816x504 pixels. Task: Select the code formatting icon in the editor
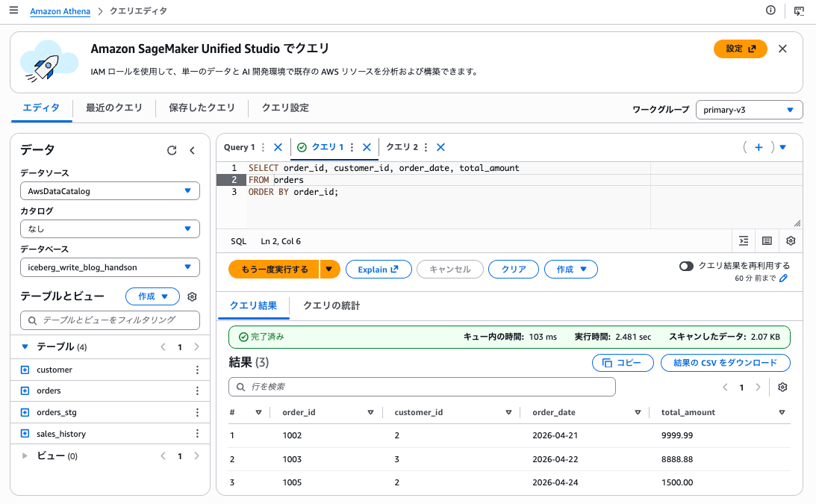[x=744, y=240]
